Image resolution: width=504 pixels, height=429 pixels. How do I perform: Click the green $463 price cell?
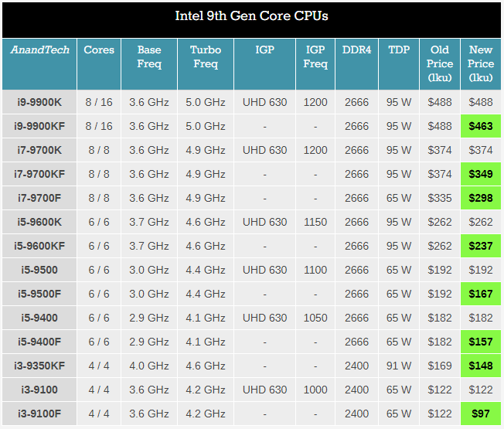[x=481, y=126]
